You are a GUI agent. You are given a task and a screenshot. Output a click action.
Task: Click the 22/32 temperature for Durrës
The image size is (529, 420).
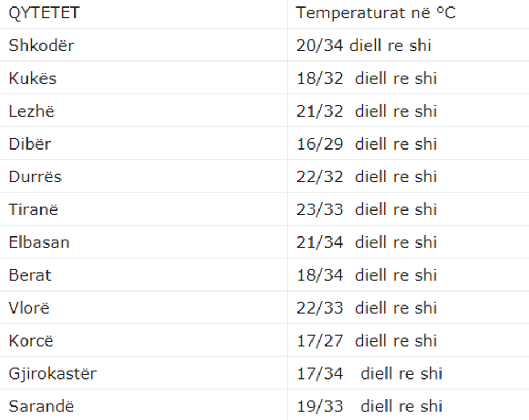coord(320,177)
